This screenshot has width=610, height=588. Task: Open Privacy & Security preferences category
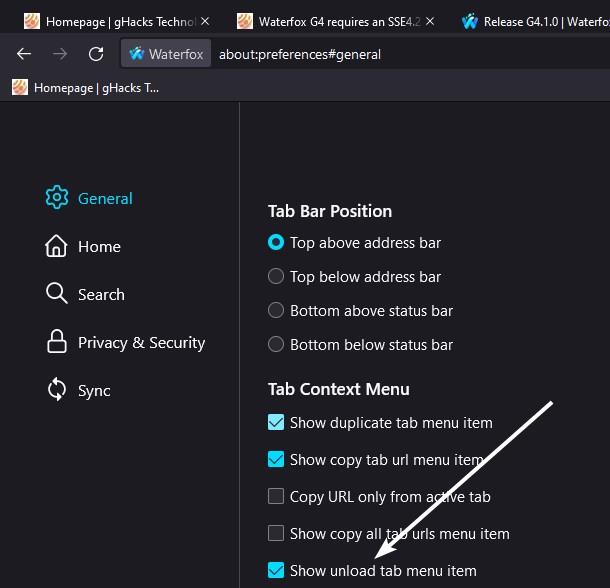[125, 342]
